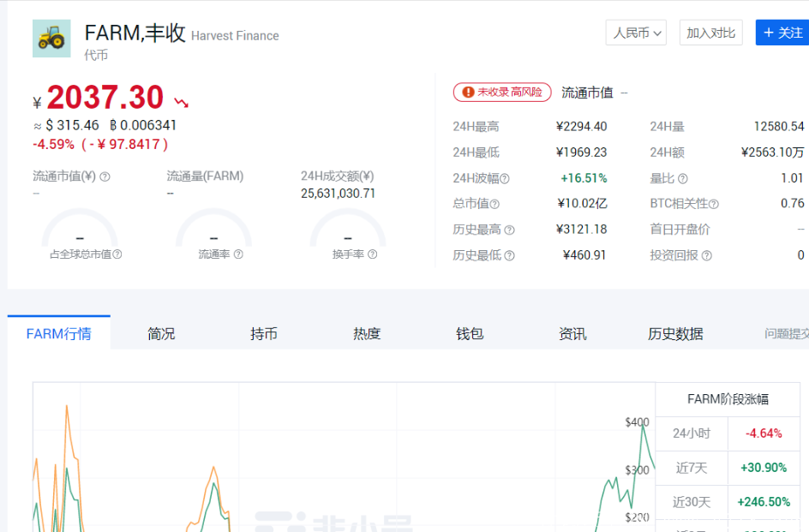Screen dimensions: 809x532
Task: Click help icon beside BTC相关性
Action: pyautogui.click(x=714, y=205)
